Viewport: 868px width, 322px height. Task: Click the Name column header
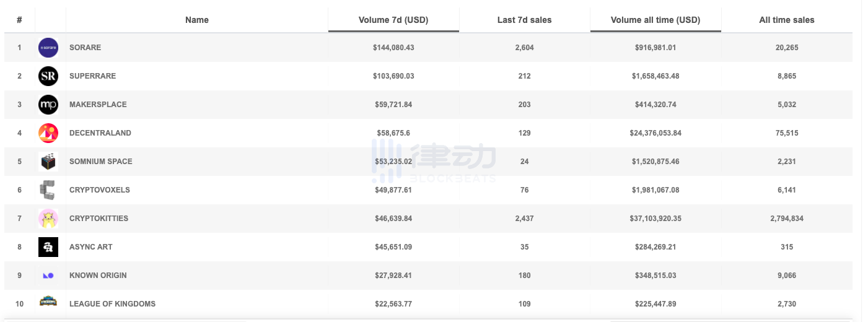[x=197, y=20]
